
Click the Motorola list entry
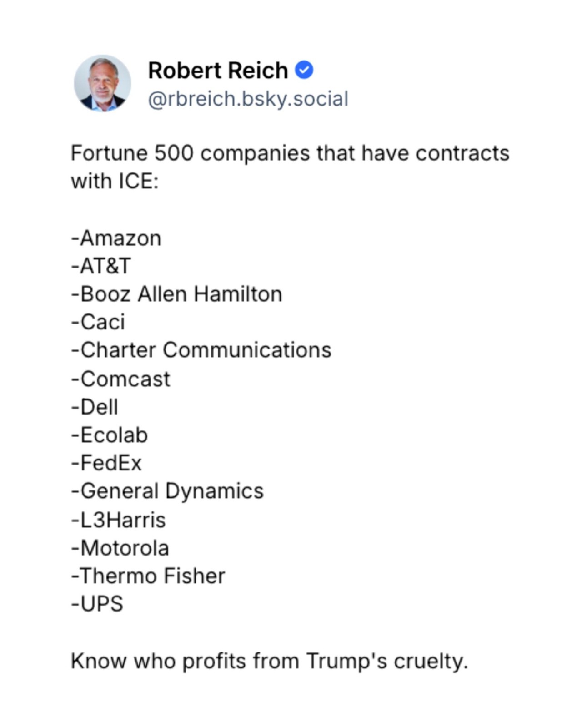coord(120,548)
